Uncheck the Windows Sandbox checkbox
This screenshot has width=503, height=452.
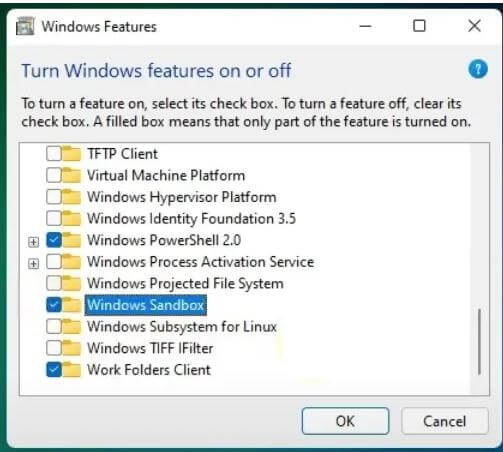pyautogui.click(x=54, y=305)
